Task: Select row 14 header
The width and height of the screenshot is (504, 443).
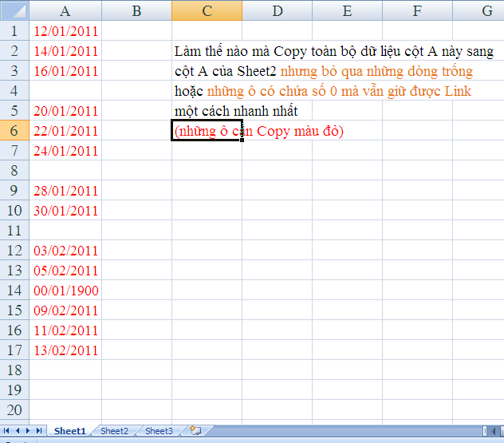Action: click(14, 291)
